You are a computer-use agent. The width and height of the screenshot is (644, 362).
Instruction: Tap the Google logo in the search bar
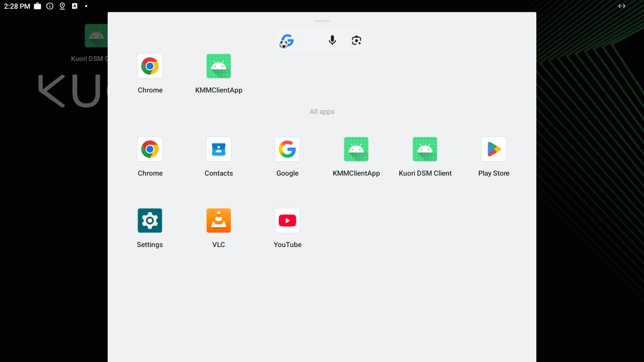pyautogui.click(x=287, y=41)
